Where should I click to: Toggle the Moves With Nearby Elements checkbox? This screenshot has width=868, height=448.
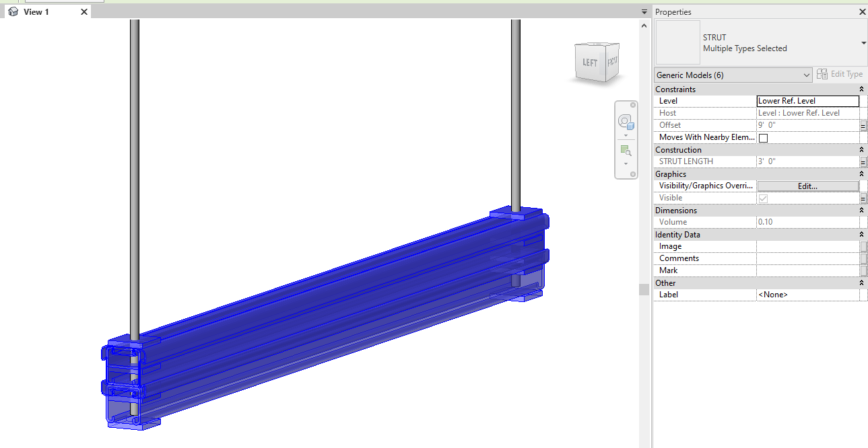pos(762,137)
